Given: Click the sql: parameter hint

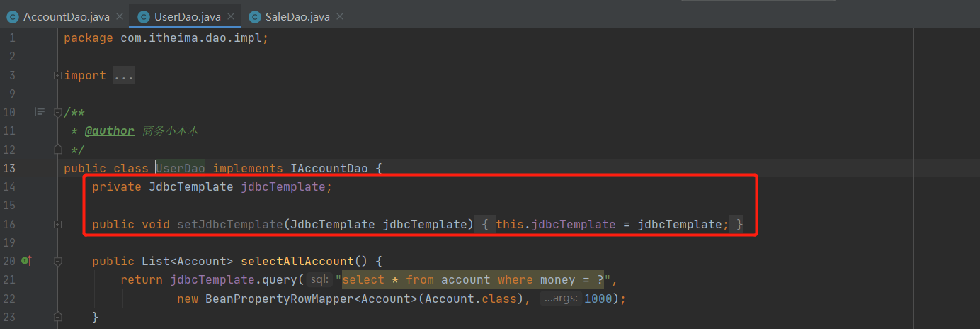Looking at the screenshot, I should [320, 279].
